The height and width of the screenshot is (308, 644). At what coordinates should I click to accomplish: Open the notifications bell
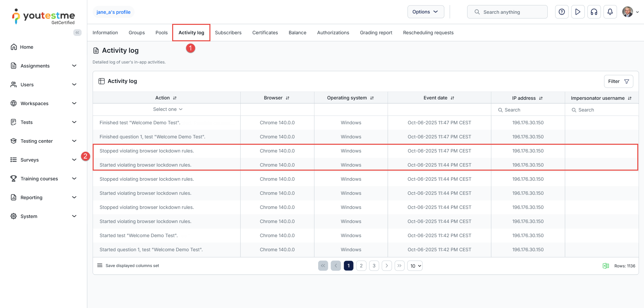(610, 12)
